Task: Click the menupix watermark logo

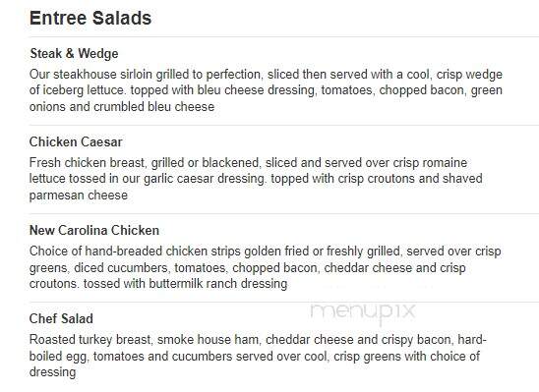Action: pos(363,313)
